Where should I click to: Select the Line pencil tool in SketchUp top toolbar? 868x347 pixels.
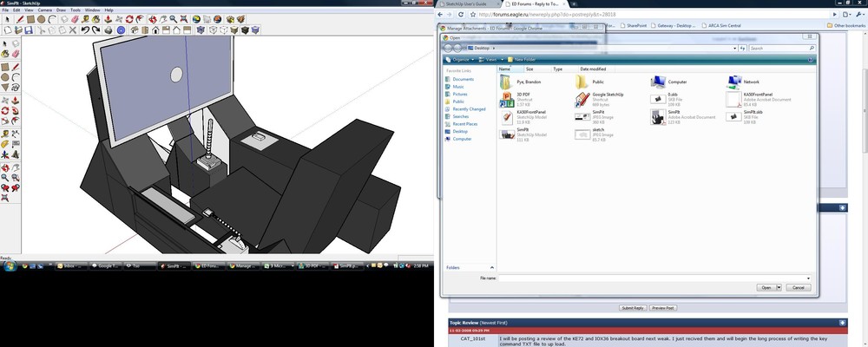pos(20,19)
